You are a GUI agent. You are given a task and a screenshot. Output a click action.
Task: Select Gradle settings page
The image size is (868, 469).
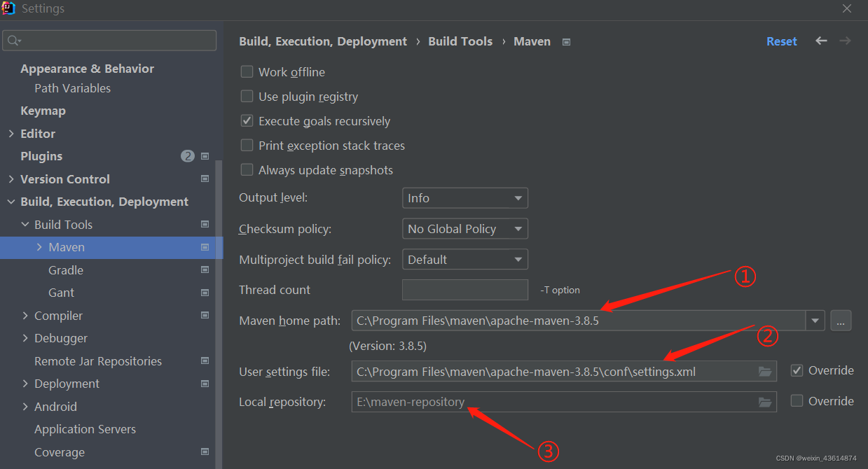click(66, 270)
